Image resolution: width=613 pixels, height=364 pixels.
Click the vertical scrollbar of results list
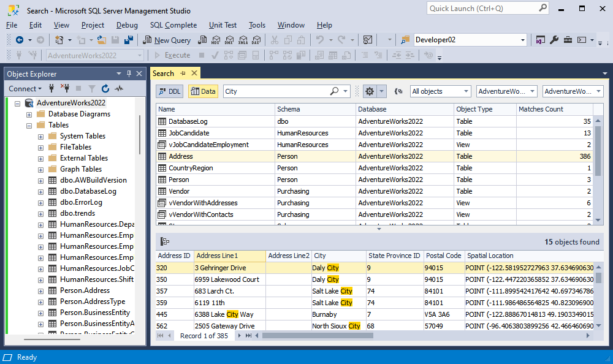[x=598, y=151]
